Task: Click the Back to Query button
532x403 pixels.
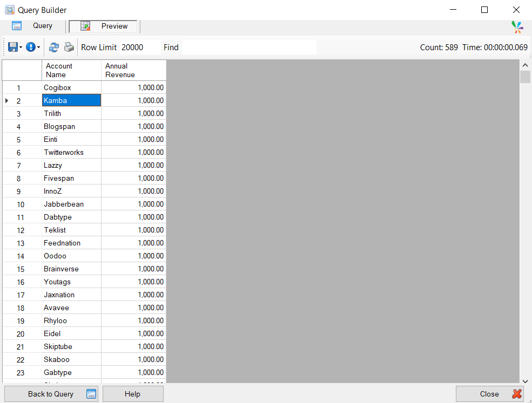Action: pyautogui.click(x=51, y=394)
